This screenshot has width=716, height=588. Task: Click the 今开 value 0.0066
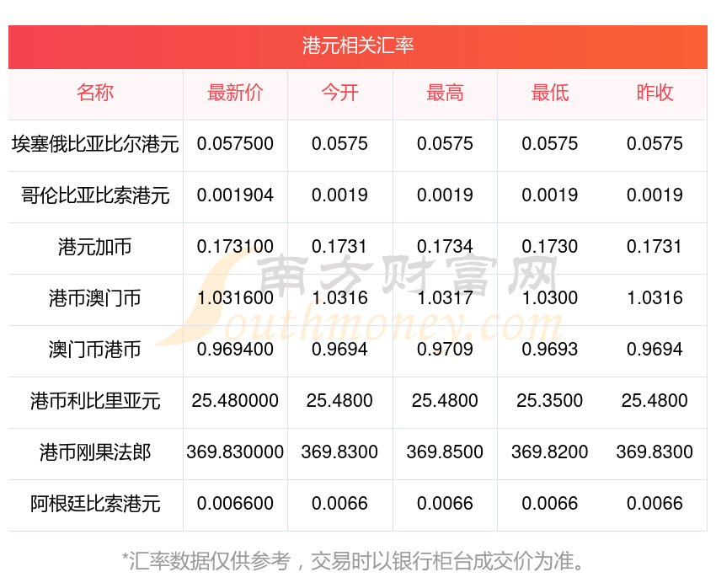click(x=340, y=504)
